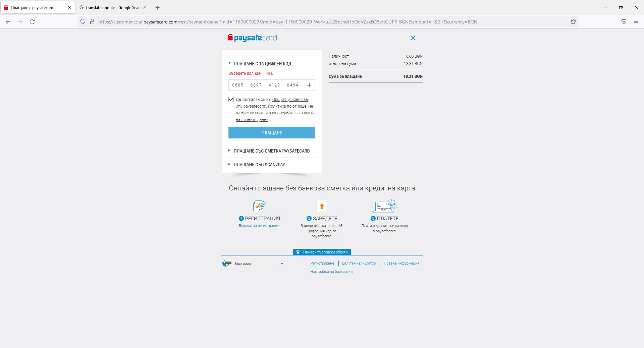Click the Безплатна регистрация link

tap(259, 226)
